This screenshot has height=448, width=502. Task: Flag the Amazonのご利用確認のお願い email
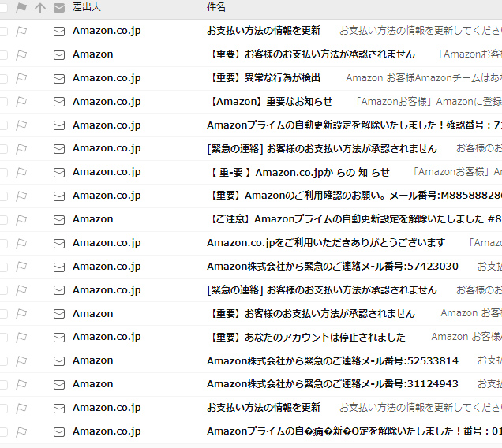click(x=21, y=196)
